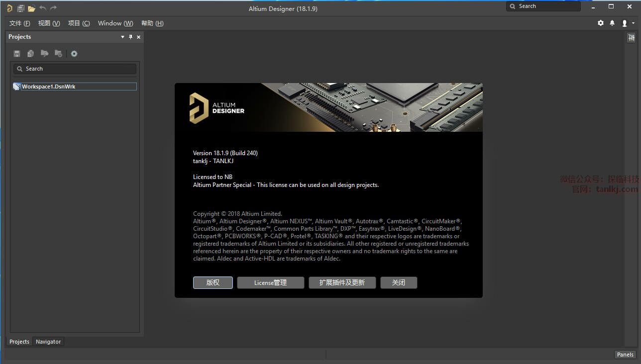Click the Altium Designer banner image in dialog
Viewport: 641px width, 364px height.
(x=328, y=107)
